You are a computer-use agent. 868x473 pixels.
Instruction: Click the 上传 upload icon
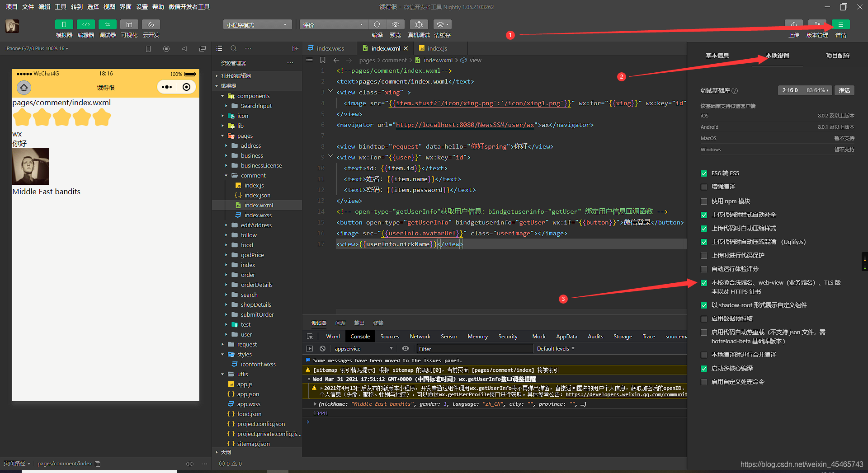click(x=794, y=24)
